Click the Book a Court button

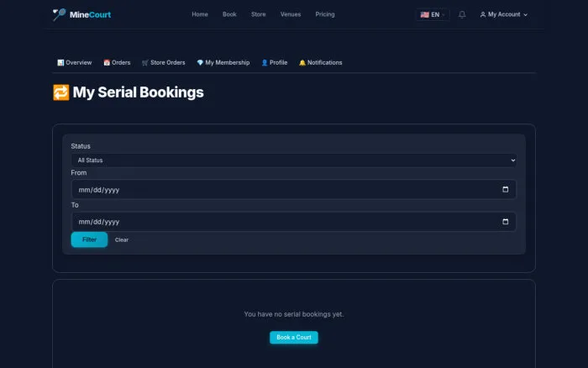coord(294,337)
